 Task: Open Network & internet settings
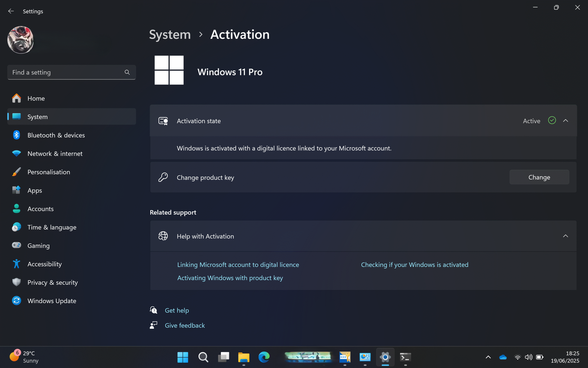(71, 154)
